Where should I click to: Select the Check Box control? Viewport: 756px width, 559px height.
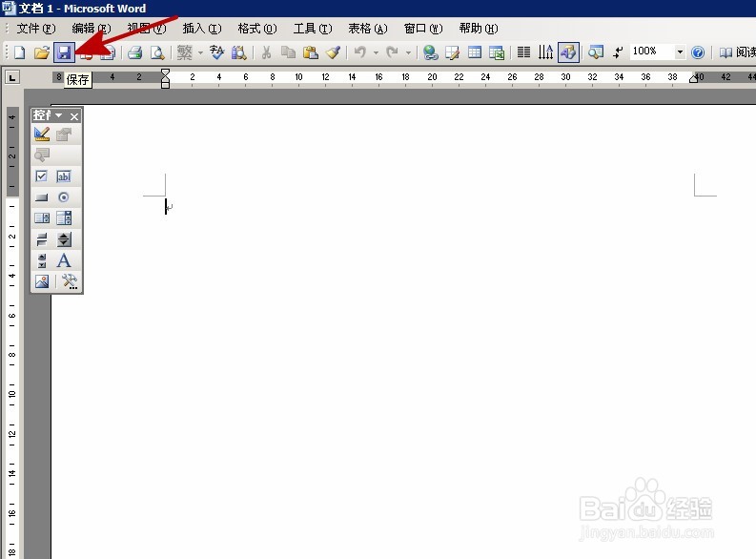click(x=42, y=176)
